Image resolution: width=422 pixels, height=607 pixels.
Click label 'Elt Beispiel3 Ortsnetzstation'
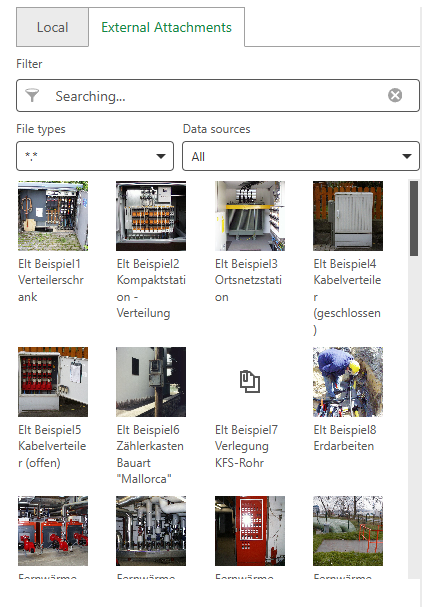(248, 280)
